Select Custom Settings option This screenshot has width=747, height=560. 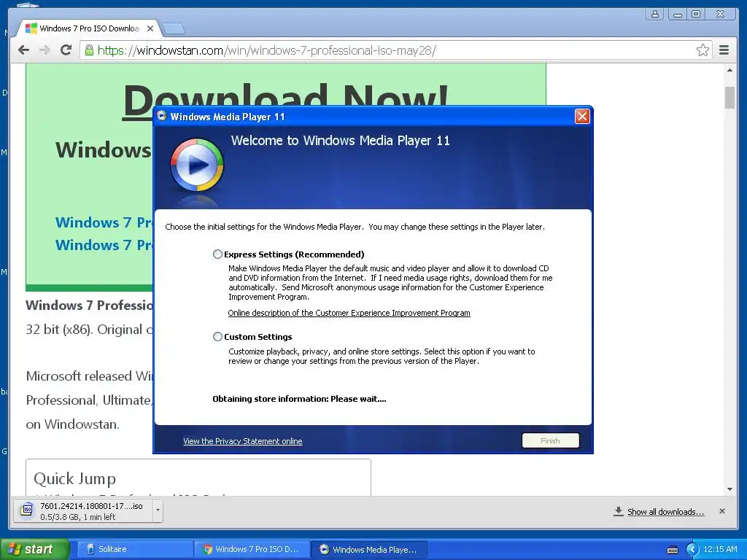(217, 337)
